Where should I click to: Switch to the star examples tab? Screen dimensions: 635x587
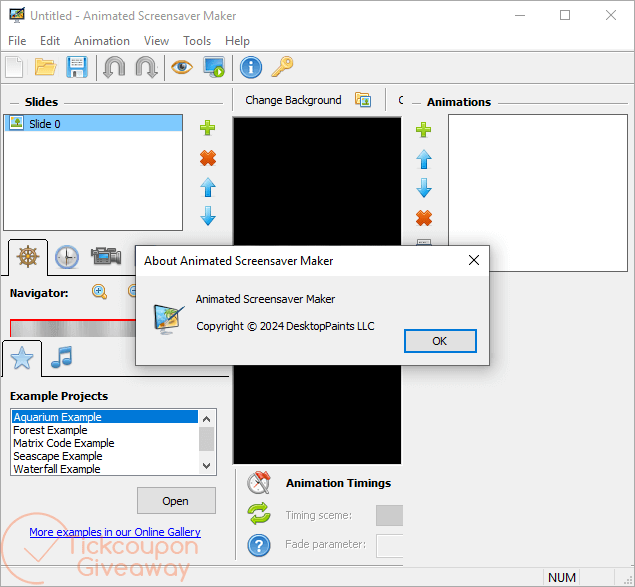[x=22, y=358]
